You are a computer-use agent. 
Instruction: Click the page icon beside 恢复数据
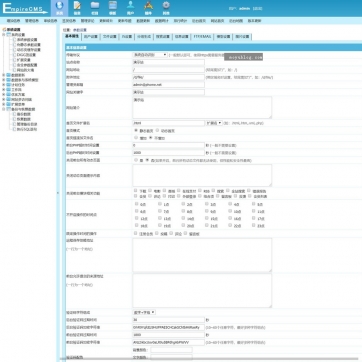coord(14,119)
